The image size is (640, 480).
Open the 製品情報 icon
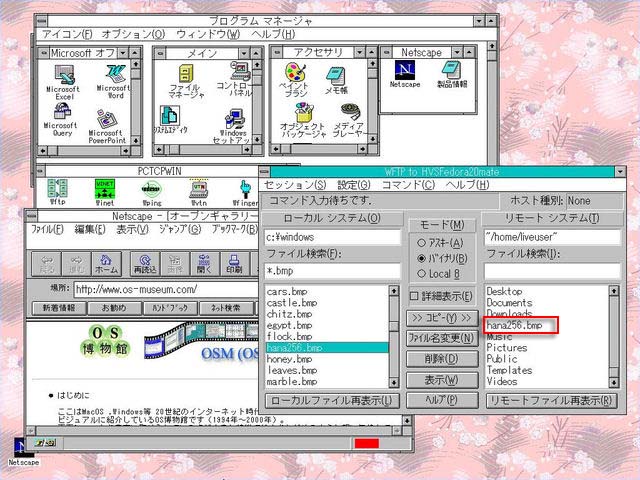(x=452, y=74)
